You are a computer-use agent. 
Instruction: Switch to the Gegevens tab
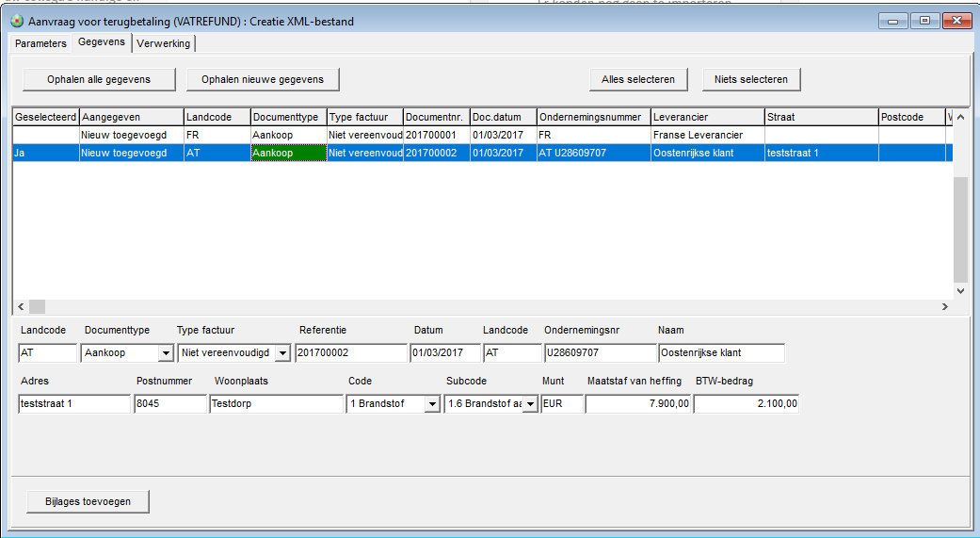(x=102, y=41)
